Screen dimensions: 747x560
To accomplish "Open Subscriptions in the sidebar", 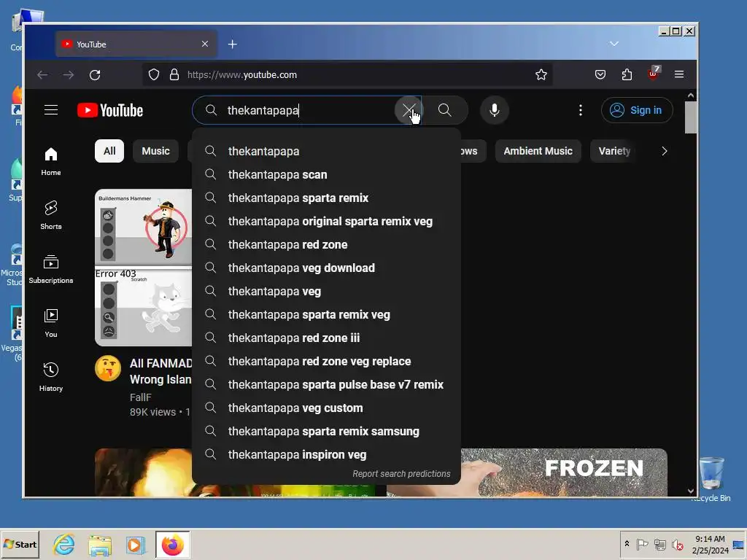I will click(x=51, y=269).
